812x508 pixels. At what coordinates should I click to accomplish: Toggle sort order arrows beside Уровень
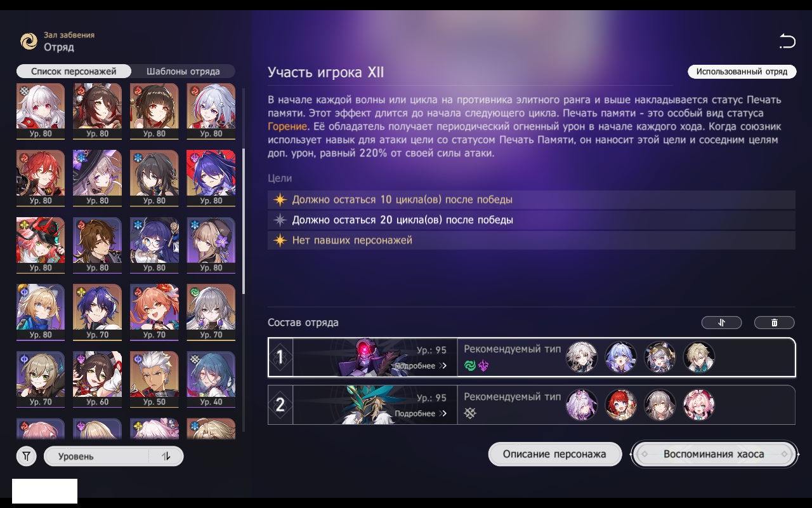coord(166,456)
